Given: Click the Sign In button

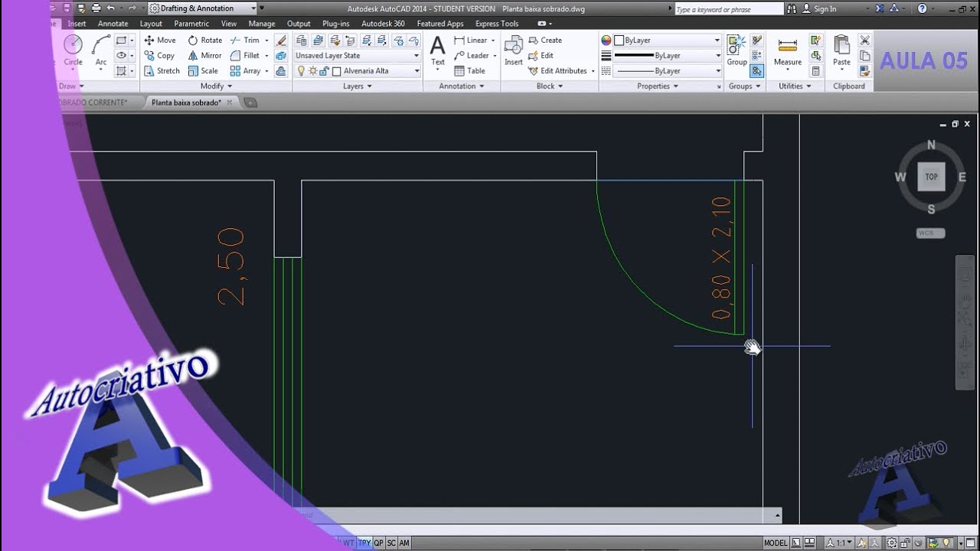Looking at the screenshot, I should (819, 8).
